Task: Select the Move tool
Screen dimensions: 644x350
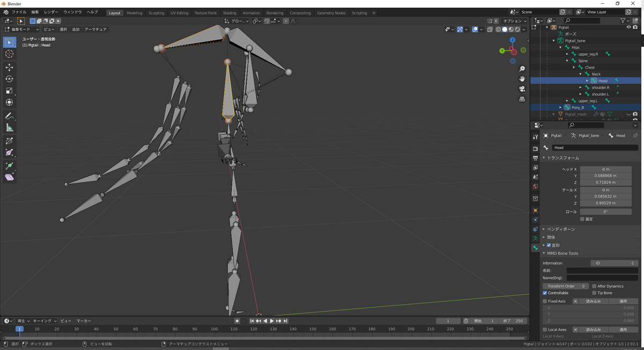Action: point(9,67)
